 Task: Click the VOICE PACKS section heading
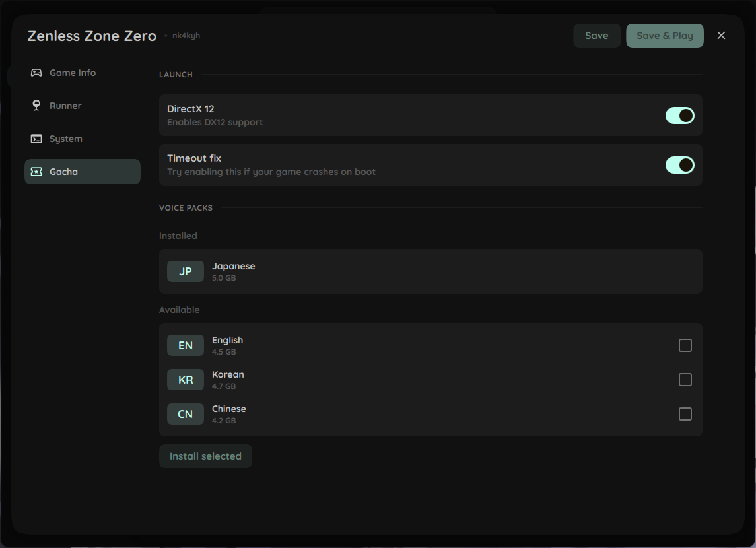[x=186, y=208]
